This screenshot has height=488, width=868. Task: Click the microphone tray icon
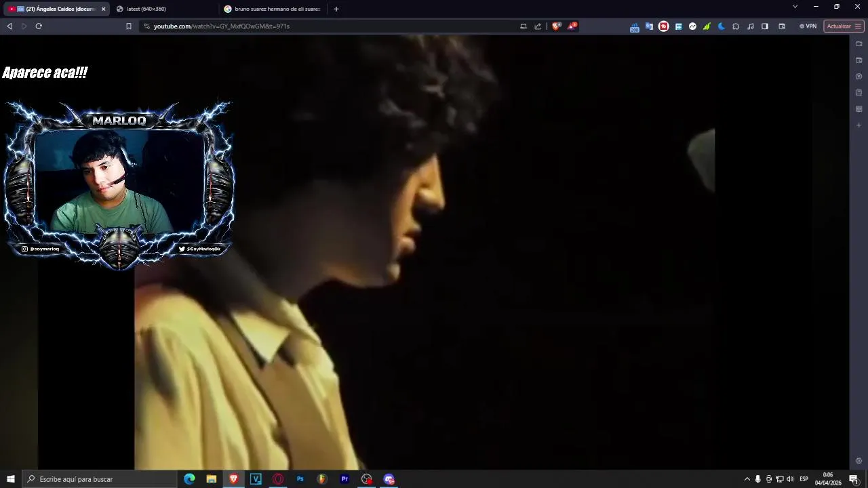tap(758, 479)
